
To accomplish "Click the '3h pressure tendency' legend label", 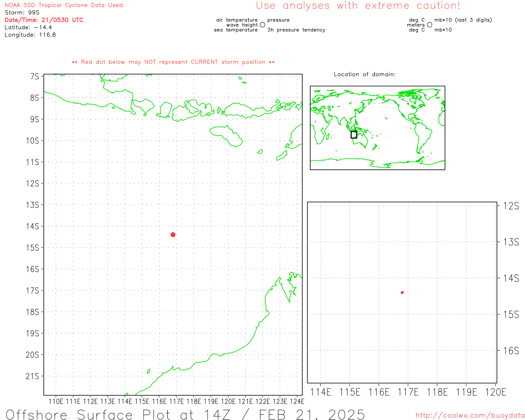I will click(297, 30).
